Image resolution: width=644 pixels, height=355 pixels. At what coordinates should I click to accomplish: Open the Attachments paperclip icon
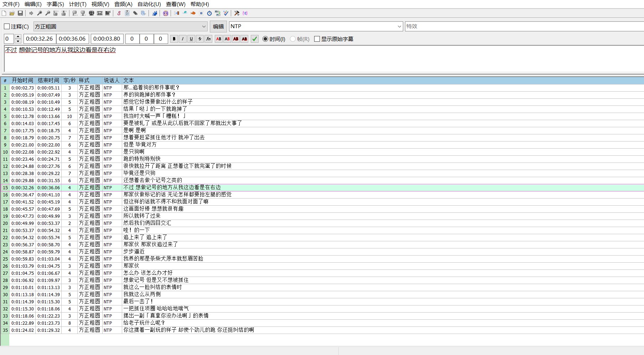[135, 13]
